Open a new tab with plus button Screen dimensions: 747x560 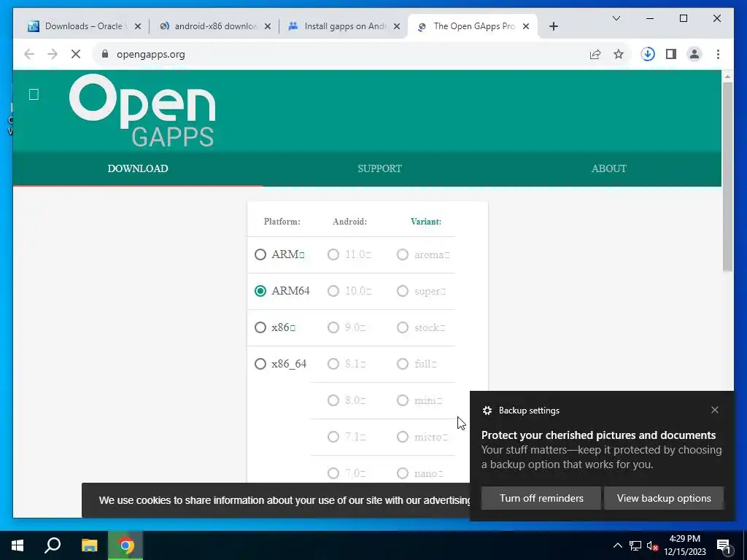pos(553,26)
